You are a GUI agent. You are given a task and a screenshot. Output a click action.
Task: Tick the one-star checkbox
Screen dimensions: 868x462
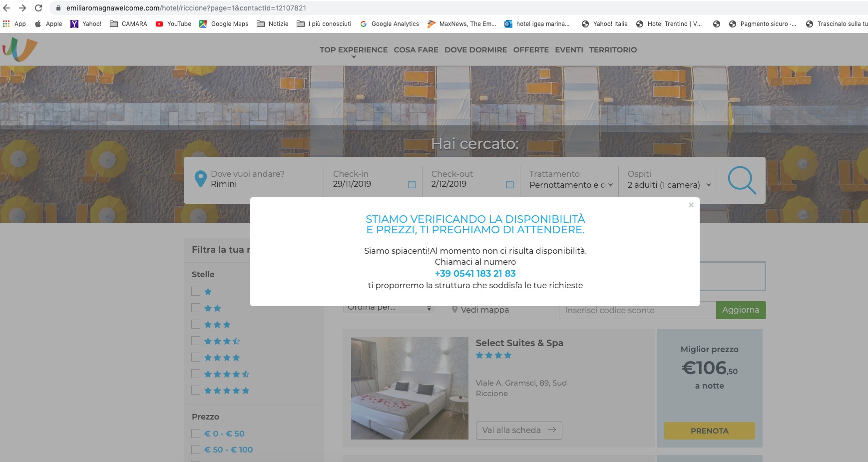coord(196,291)
